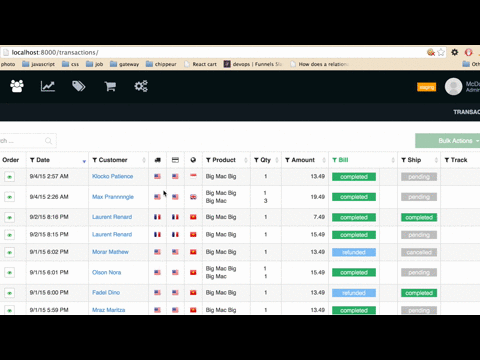Click cancelled ship badge for Morar Mathew

tap(419, 252)
